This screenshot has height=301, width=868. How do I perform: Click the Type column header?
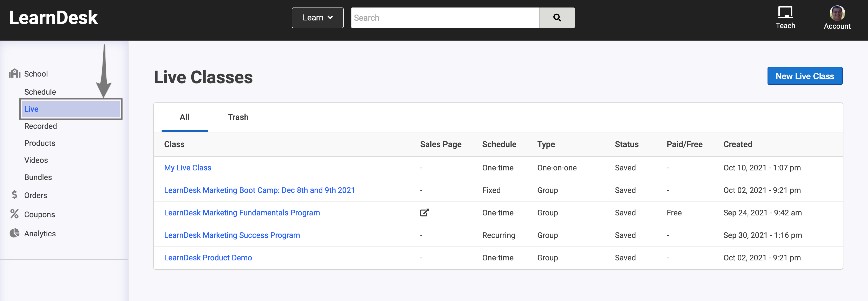click(x=546, y=144)
